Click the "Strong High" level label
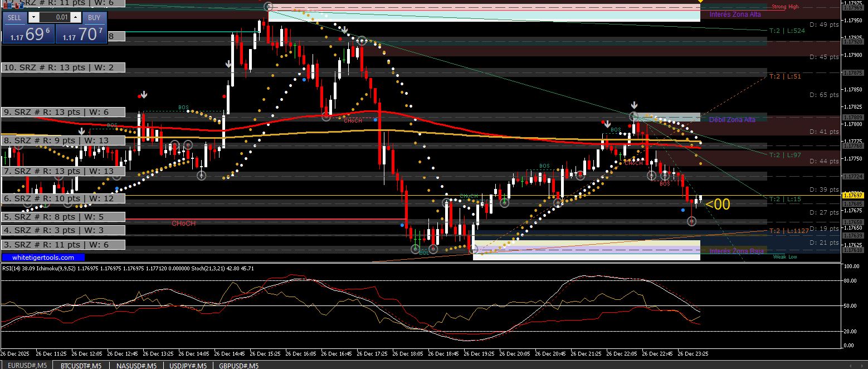Screen dimensions: 868x369 (785, 7)
